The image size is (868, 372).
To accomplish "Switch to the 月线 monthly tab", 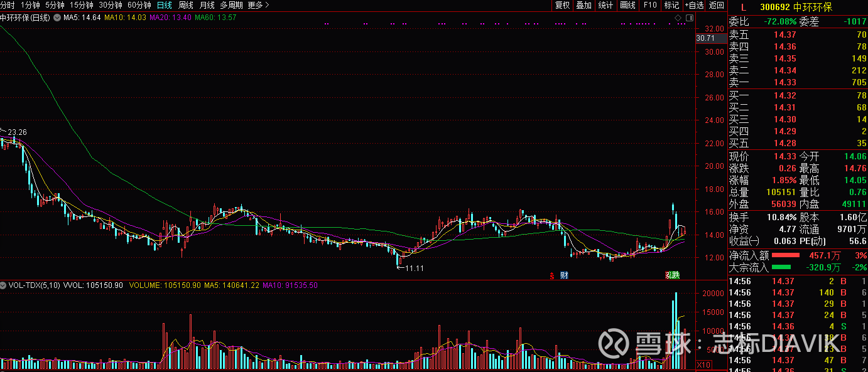I will point(207,5).
